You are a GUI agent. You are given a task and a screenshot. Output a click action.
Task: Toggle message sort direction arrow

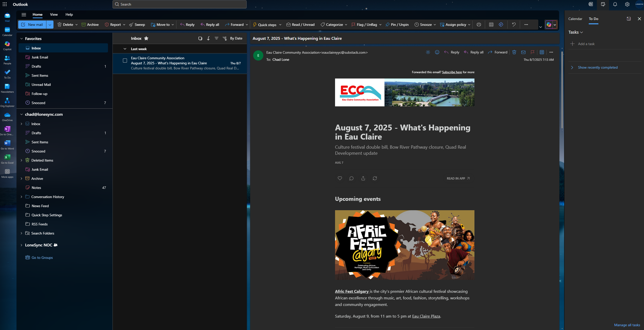[208, 38]
